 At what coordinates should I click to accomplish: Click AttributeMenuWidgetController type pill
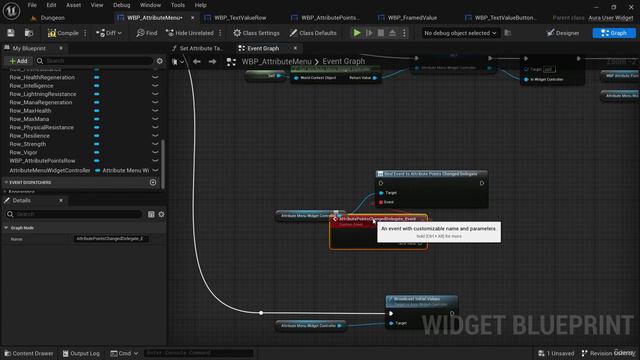click(98, 171)
